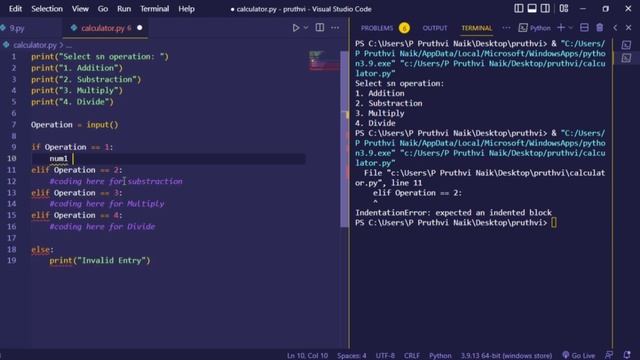Click 'elif Operation == 2:' in terminal output
The height and width of the screenshot is (360, 640).
417,193
